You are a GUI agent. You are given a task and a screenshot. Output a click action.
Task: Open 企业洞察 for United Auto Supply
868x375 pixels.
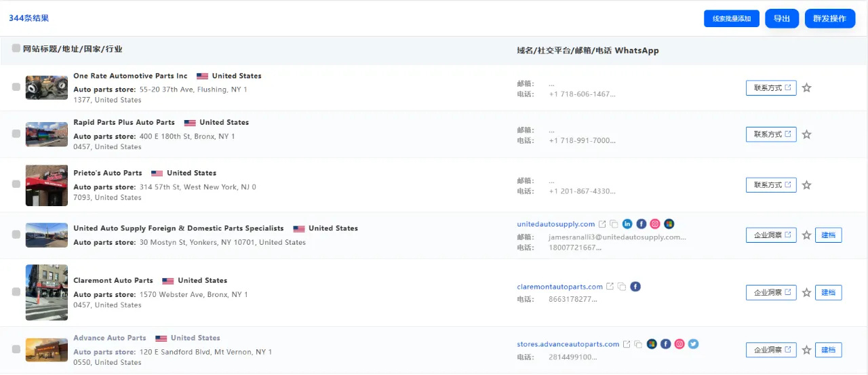(771, 235)
